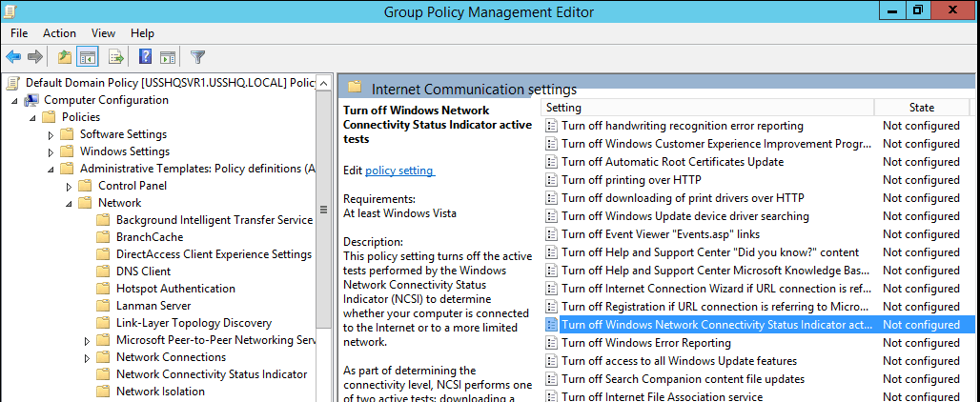Open the View menu
The image size is (980, 402).
(103, 33)
